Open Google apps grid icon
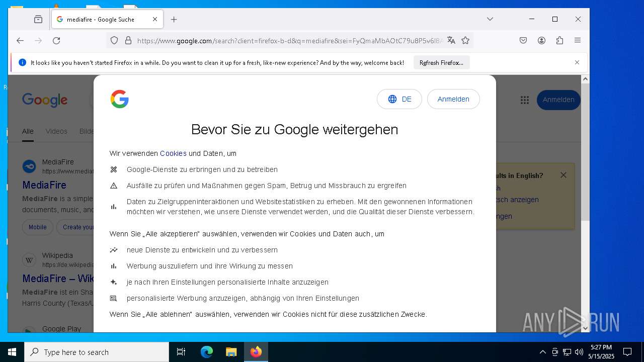The width and height of the screenshot is (644, 362). click(x=525, y=100)
